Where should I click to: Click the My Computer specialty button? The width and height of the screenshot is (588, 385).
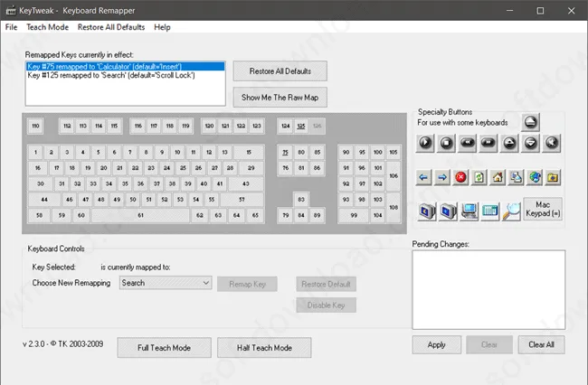(x=469, y=211)
